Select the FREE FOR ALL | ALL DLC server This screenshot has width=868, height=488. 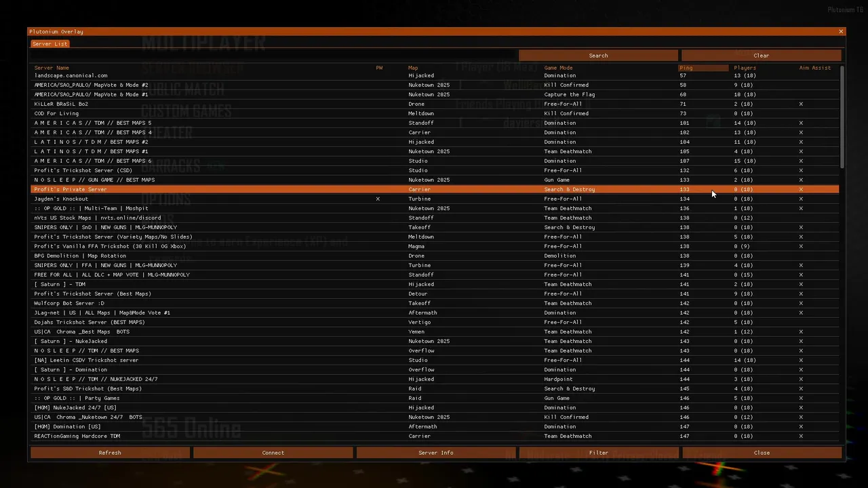[435, 274]
